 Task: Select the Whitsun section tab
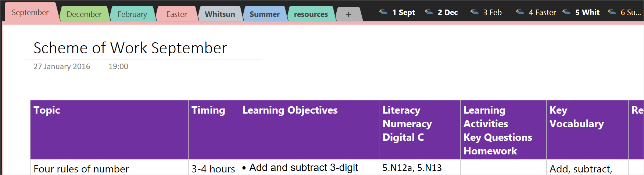(220, 14)
